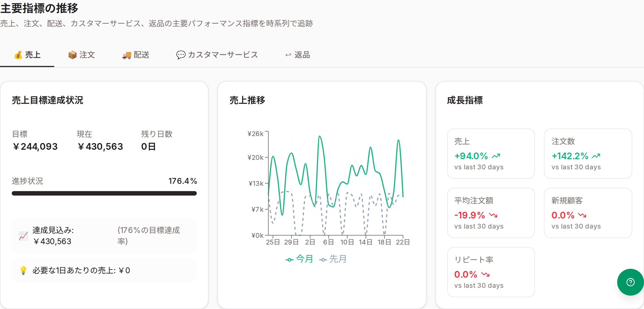The height and width of the screenshot is (309, 644).
Task: Click the 176.4% progress percentage
Action: coord(183,181)
